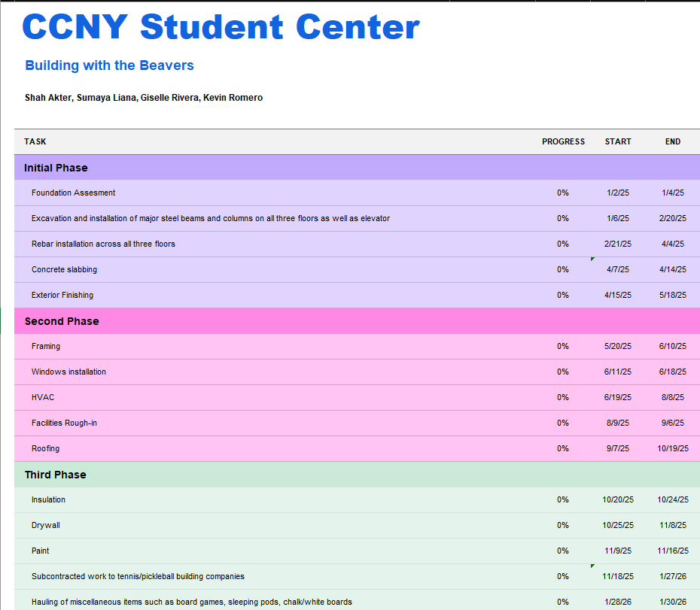The height and width of the screenshot is (610, 700).
Task: Click Roofing start date 9/7/25
Action: point(618,448)
